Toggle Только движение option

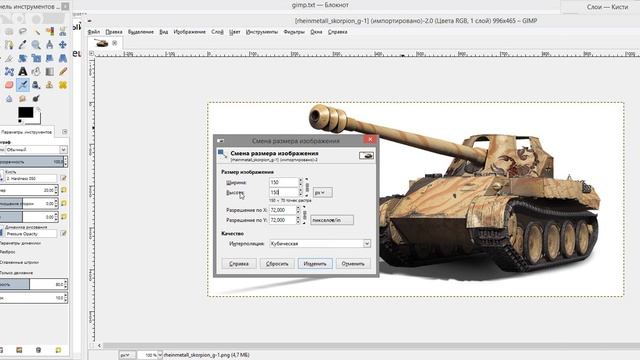pos(16,273)
